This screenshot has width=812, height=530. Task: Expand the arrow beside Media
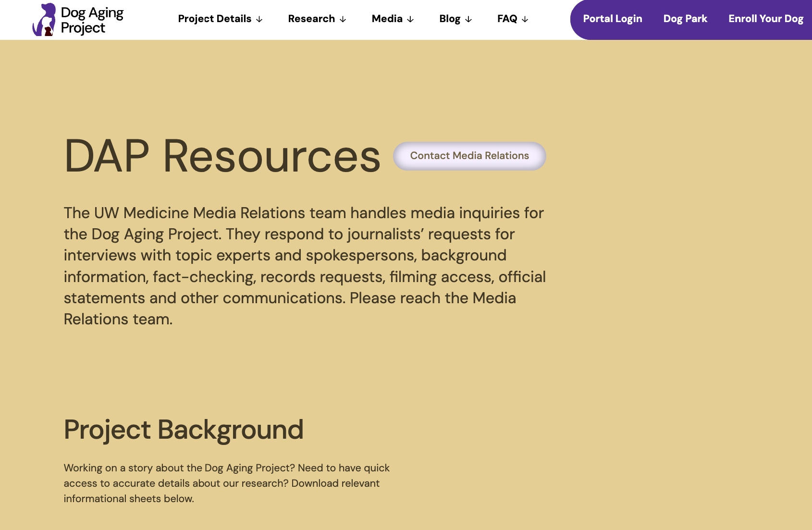(x=410, y=19)
